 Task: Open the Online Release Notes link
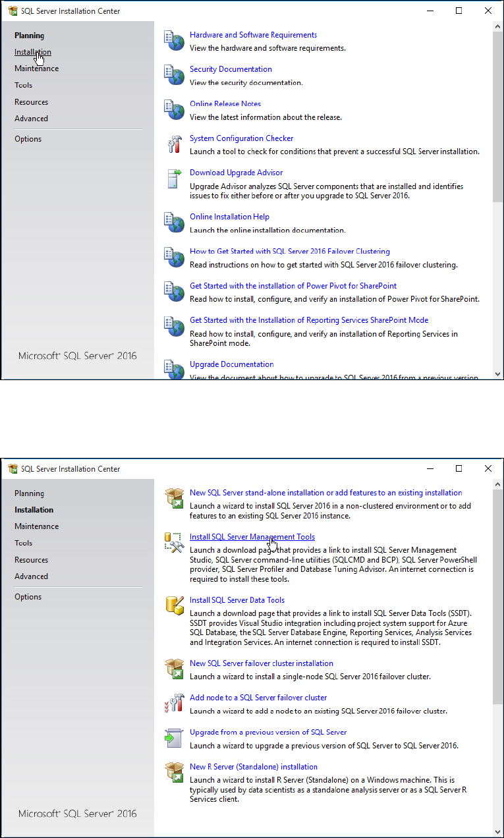point(225,104)
